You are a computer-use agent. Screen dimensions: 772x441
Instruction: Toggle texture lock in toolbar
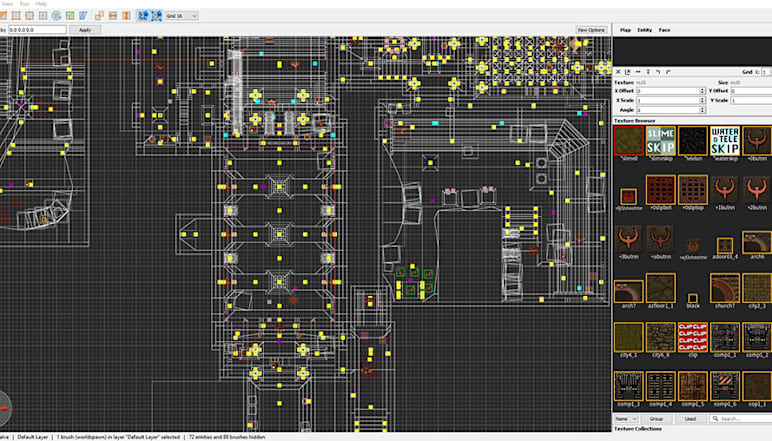click(143, 16)
